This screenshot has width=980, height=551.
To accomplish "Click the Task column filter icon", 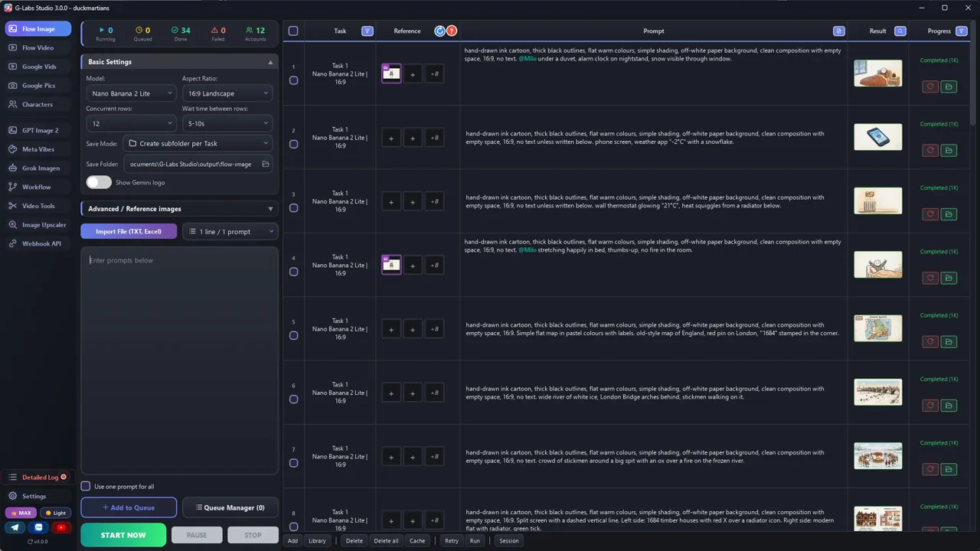I will (x=367, y=31).
